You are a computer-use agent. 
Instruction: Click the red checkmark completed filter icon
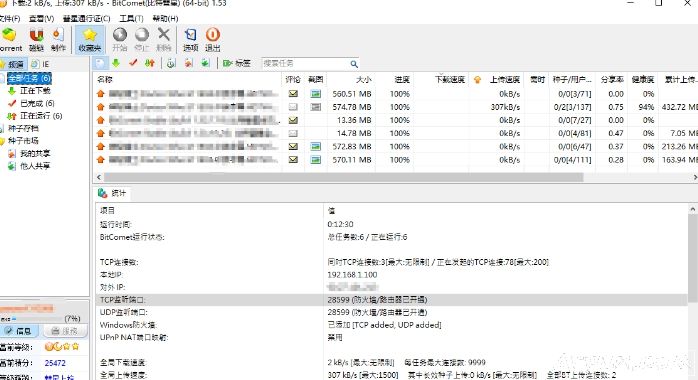(x=133, y=63)
